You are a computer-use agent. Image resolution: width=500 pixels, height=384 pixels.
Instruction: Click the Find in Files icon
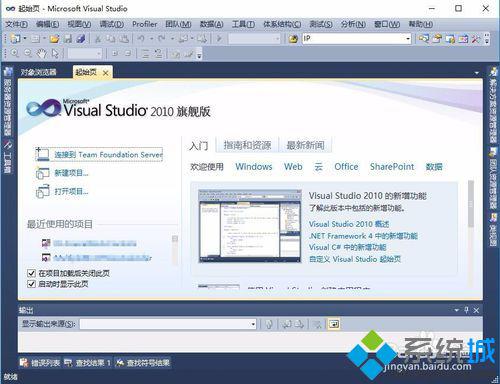pos(293,39)
